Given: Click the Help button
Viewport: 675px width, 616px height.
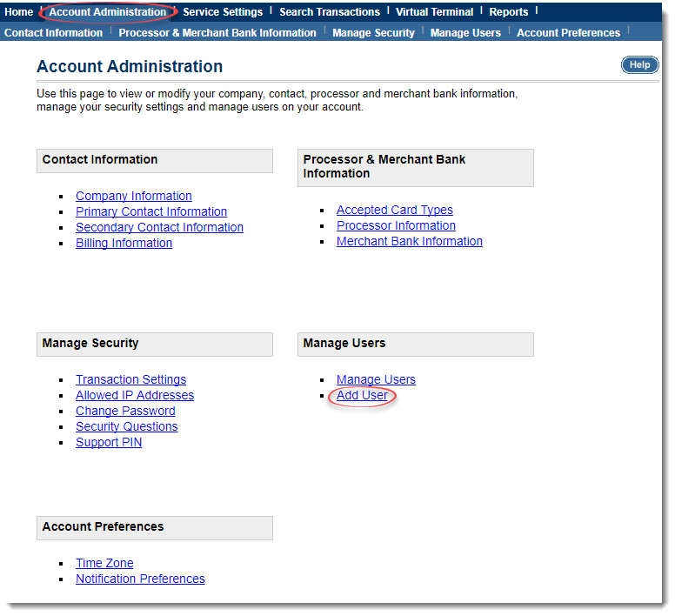Looking at the screenshot, I should coord(639,65).
